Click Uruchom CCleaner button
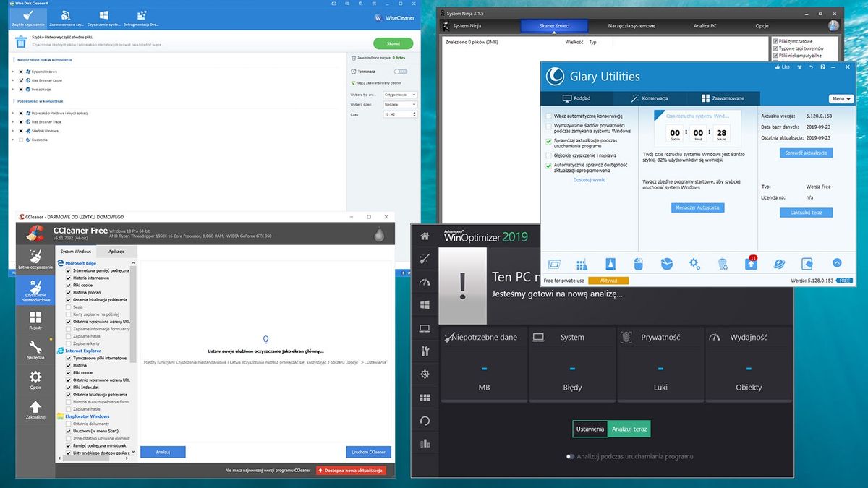The width and height of the screenshot is (868, 488). pos(369,452)
